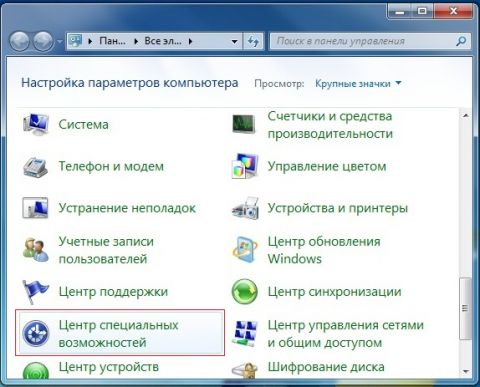Click the Центр синхронизации green icon

point(245,292)
